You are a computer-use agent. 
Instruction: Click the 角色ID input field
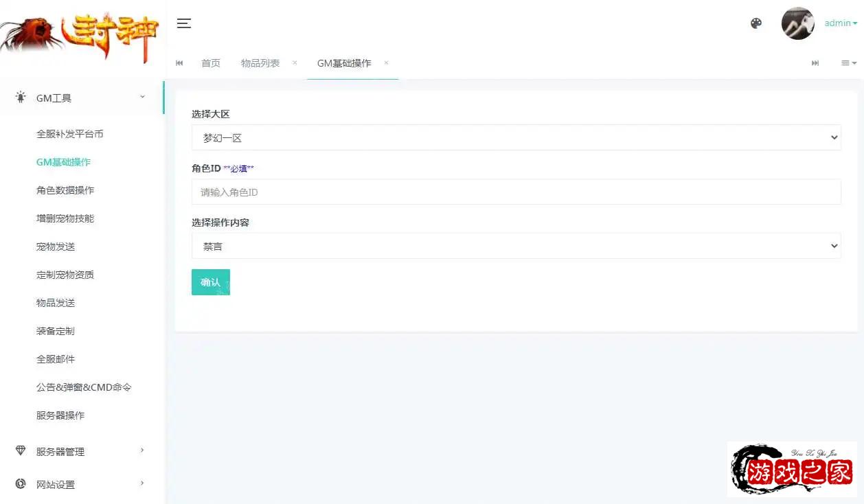(516, 192)
